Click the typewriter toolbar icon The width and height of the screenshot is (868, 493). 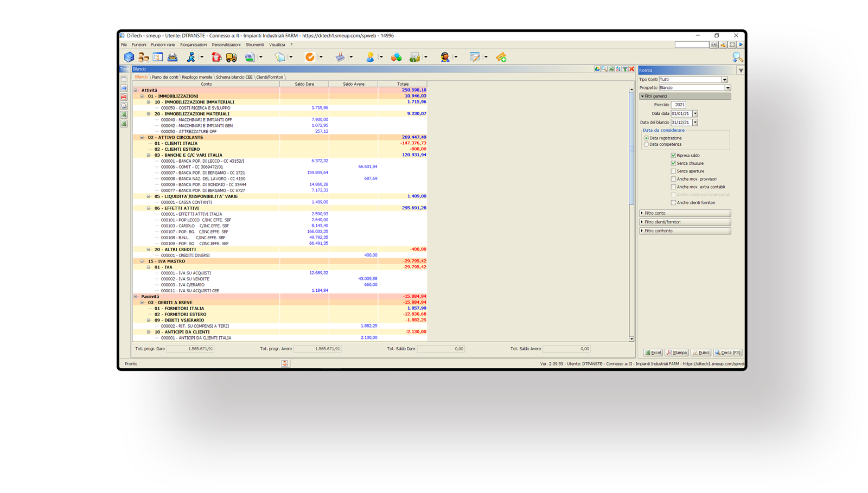click(173, 57)
